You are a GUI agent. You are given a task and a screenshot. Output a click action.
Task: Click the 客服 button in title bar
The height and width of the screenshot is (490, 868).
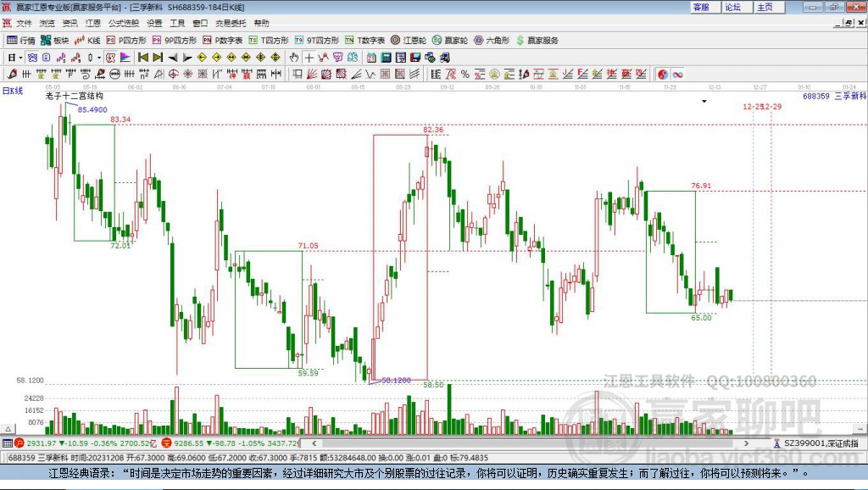[704, 7]
